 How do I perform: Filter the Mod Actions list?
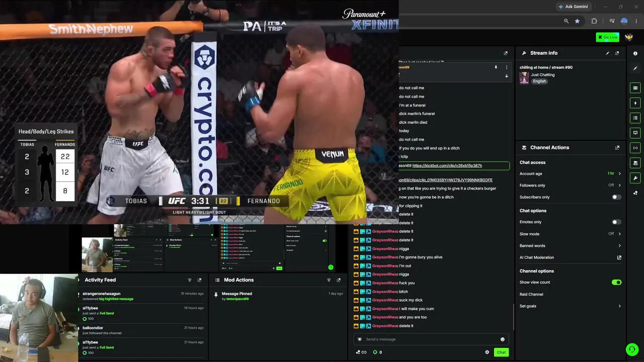point(329,280)
